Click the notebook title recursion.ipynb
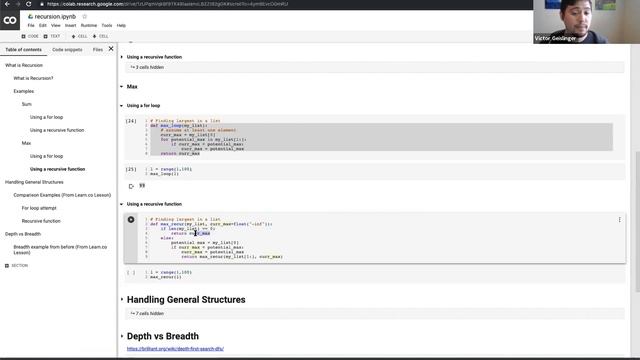 click(x=55, y=16)
